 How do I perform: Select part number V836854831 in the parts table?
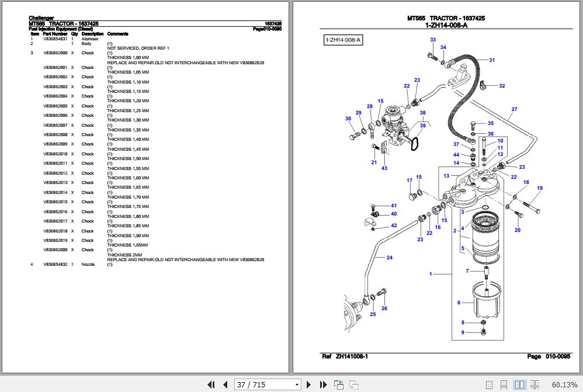(x=55, y=37)
